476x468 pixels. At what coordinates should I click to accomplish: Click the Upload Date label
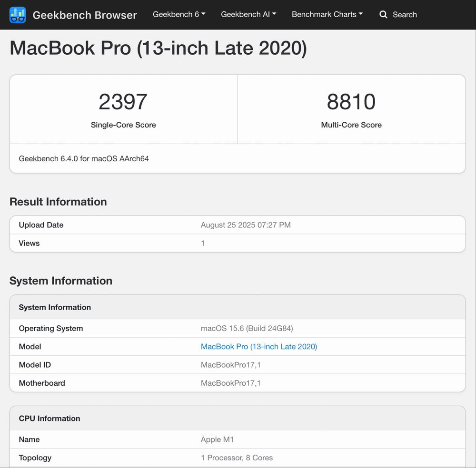(41, 225)
